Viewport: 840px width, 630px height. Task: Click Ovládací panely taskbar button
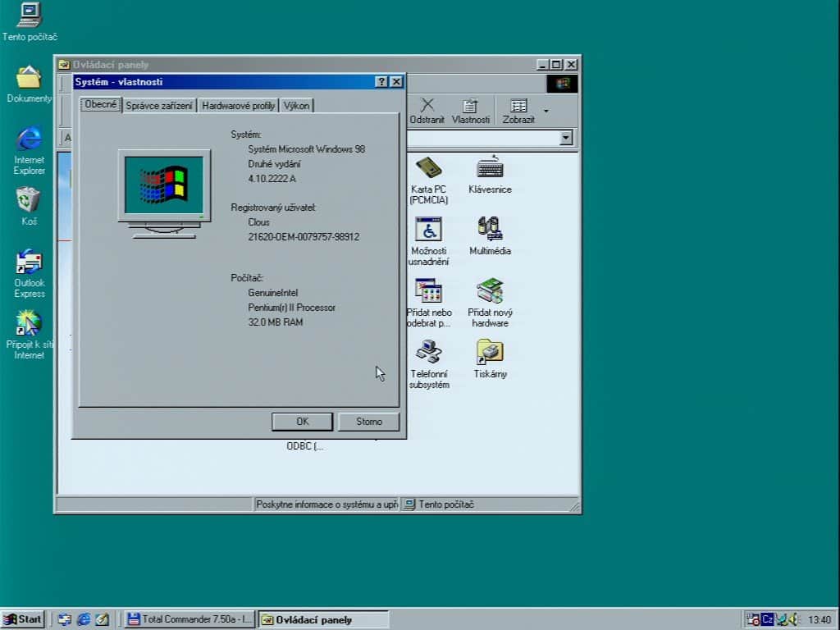323,620
